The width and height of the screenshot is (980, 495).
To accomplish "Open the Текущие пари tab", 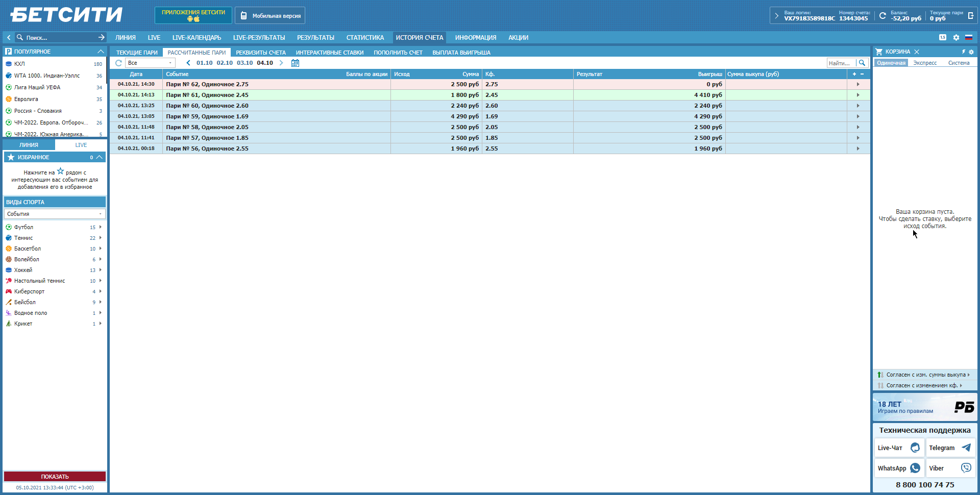I will (137, 53).
